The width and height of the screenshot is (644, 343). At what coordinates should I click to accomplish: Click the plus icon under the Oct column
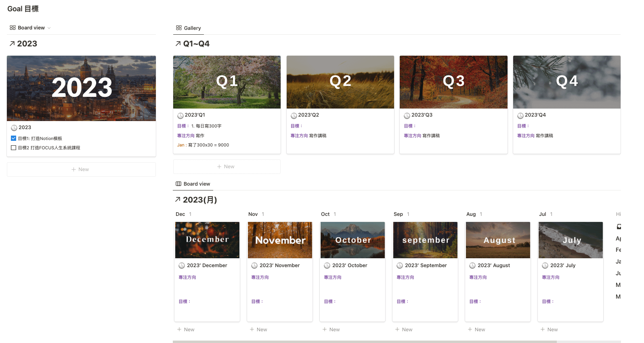tap(325, 329)
